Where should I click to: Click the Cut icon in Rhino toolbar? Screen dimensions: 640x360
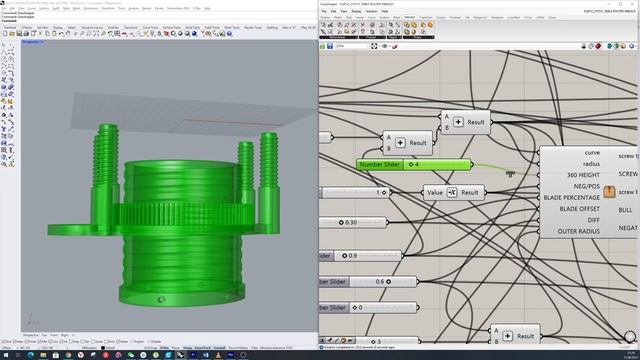coord(40,33)
